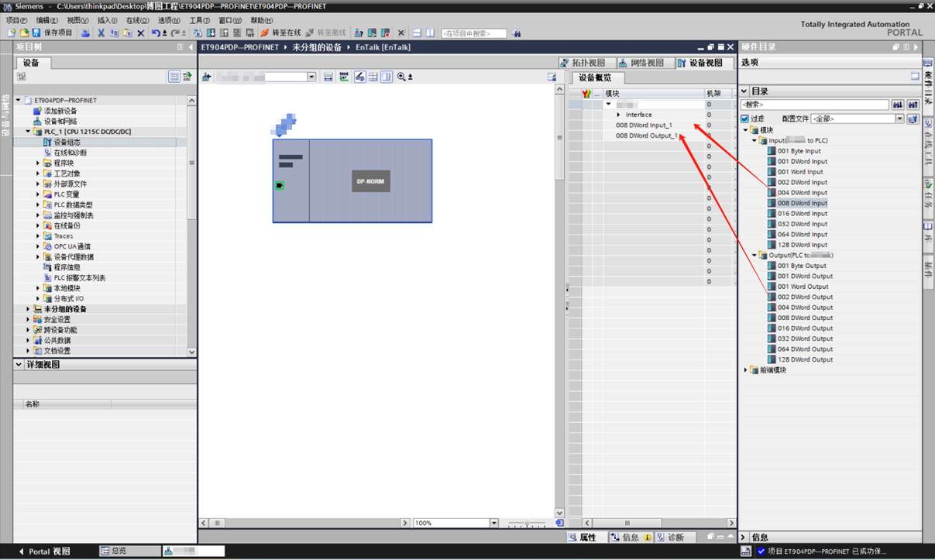Expand the Interface row in device overview
935x560 pixels.
(618, 115)
